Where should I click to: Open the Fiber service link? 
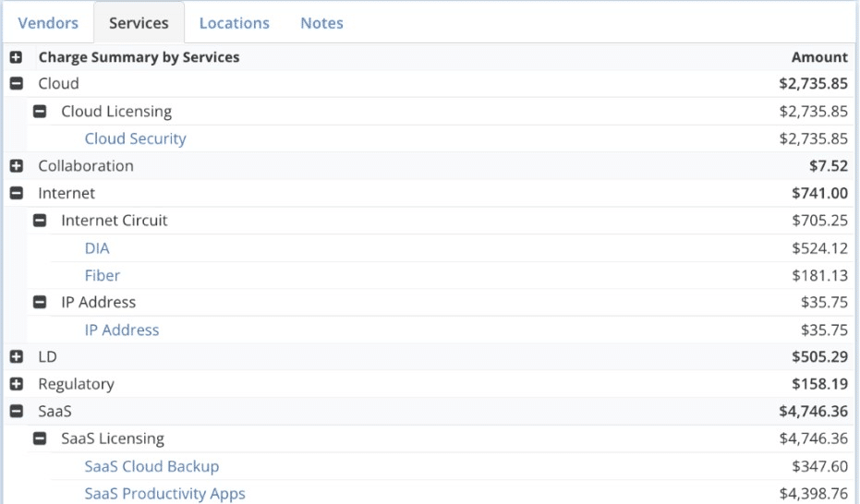click(x=102, y=275)
